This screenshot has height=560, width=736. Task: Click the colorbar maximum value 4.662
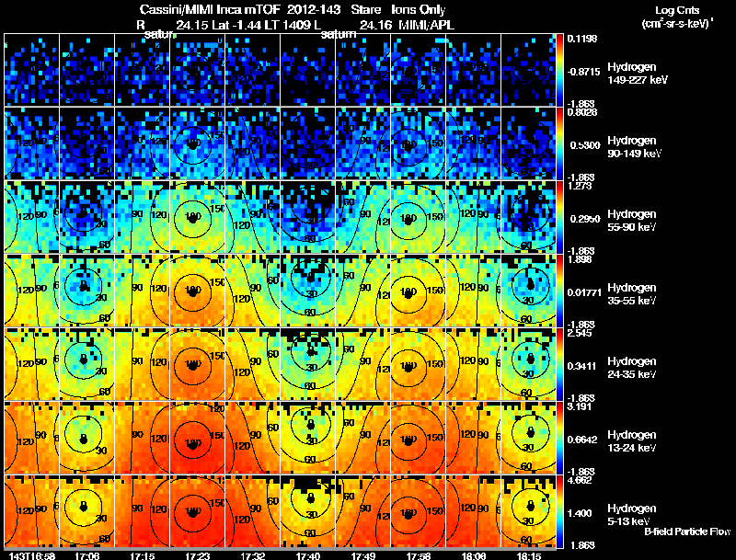[x=580, y=480]
